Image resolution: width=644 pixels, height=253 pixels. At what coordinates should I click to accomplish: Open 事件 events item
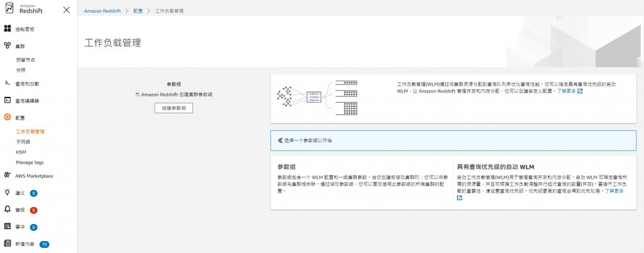(x=20, y=227)
